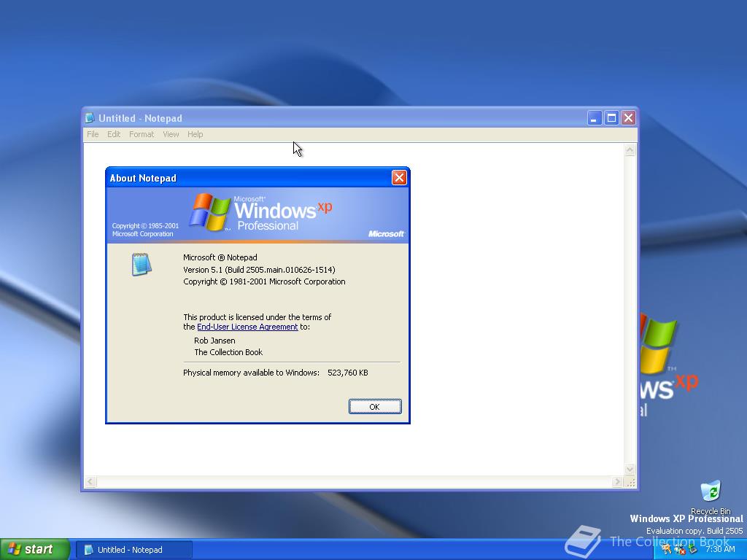
Task: Click Notepad's horizontal scrollbar left arrow
Action: point(90,482)
